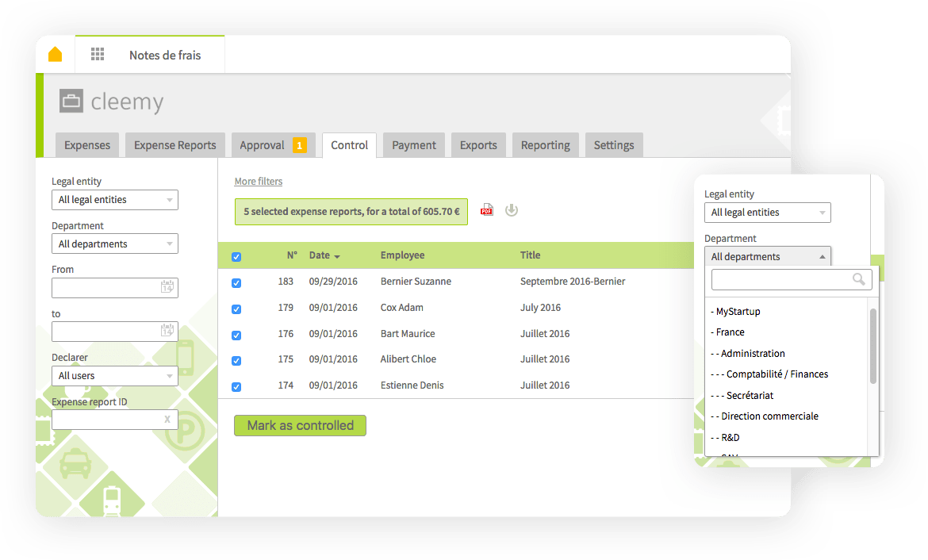Click the Expense report ID input
928x560 pixels.
115,420
